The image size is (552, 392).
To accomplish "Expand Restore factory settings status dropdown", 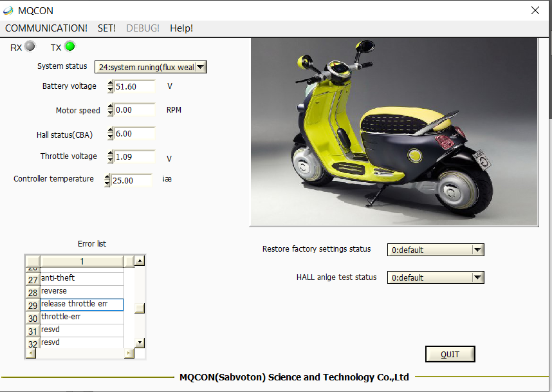I will point(477,250).
